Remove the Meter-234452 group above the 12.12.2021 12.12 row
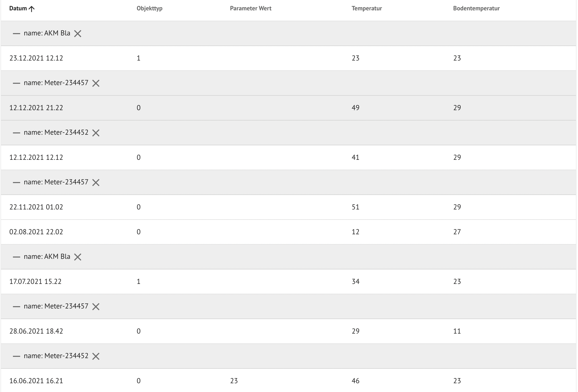The image size is (578, 392). 96,133
